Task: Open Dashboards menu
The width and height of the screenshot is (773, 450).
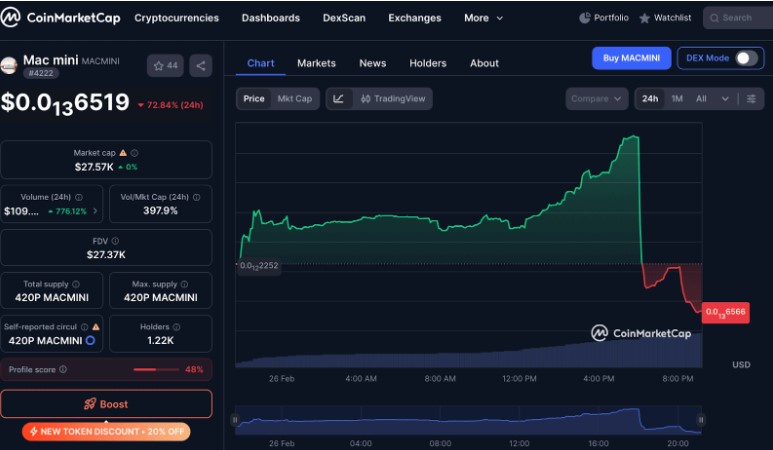Action: pos(271,18)
